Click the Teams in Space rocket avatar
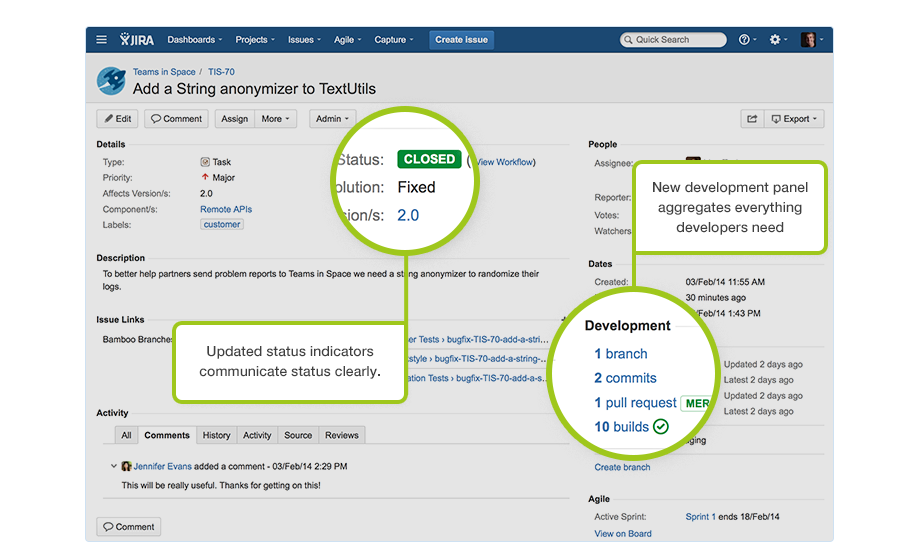Viewport: 920px width, 542px height. [x=111, y=81]
